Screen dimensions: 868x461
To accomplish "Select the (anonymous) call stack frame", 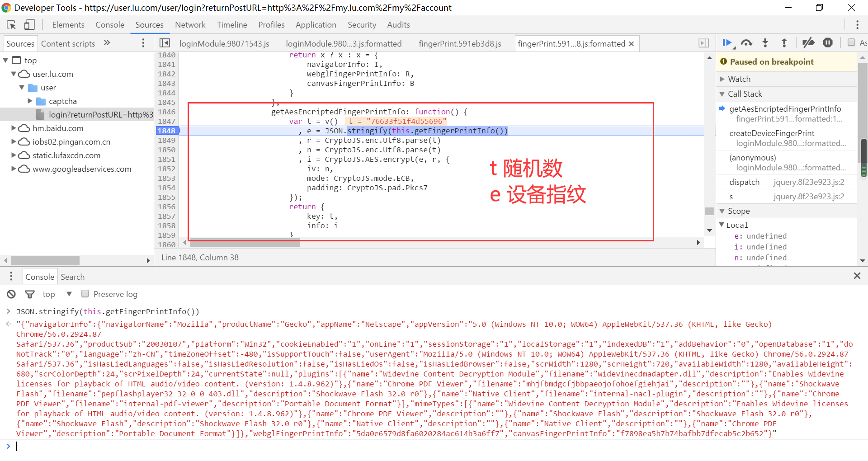I will 787,163.
